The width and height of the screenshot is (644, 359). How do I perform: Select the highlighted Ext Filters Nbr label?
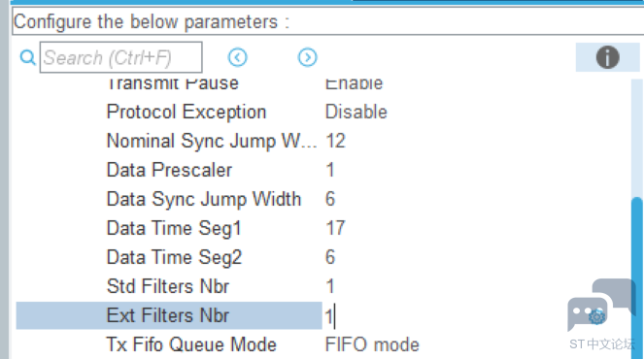coord(168,315)
